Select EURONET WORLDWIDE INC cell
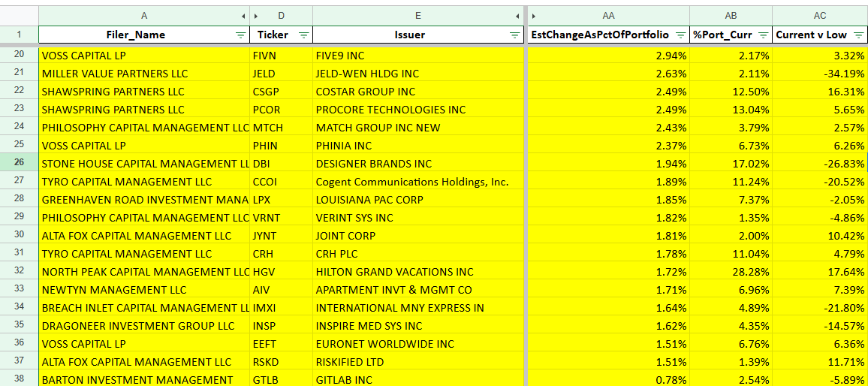The image size is (868, 386). [x=418, y=344]
